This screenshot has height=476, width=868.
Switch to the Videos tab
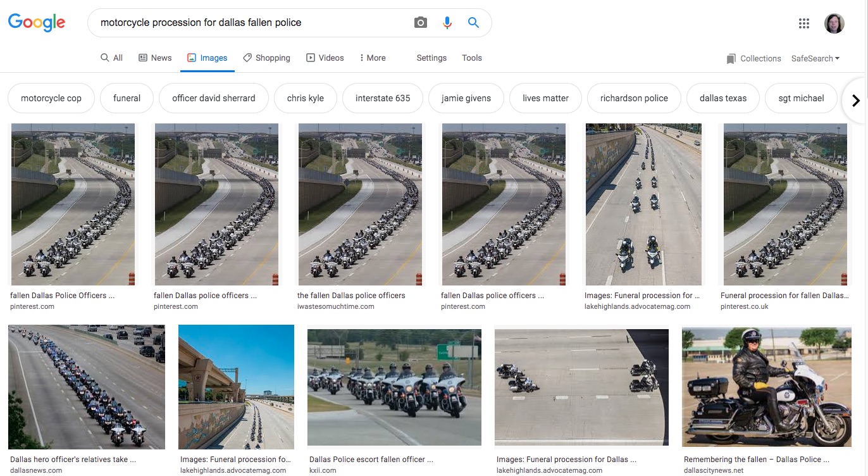pos(325,58)
